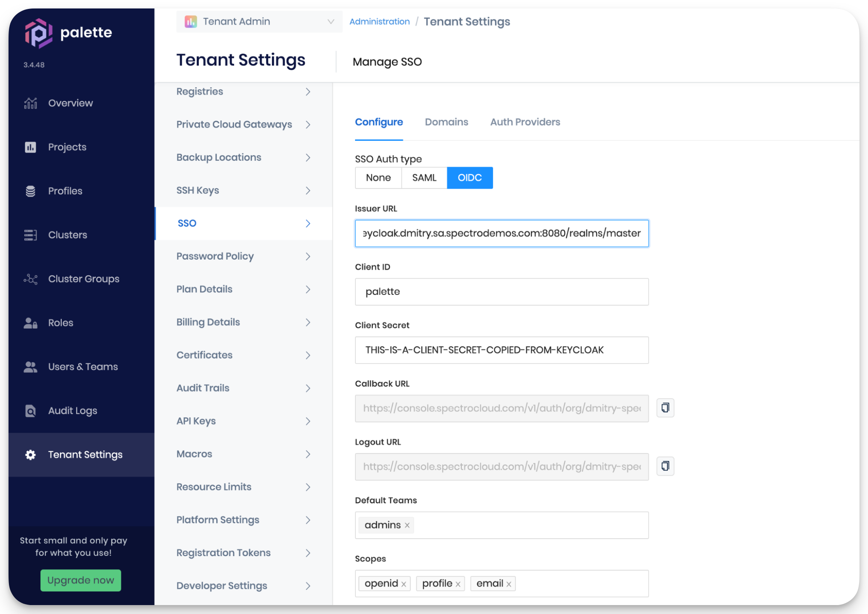Click the Palette logo icon
Screen dimensions: 868x614
pyautogui.click(x=38, y=33)
